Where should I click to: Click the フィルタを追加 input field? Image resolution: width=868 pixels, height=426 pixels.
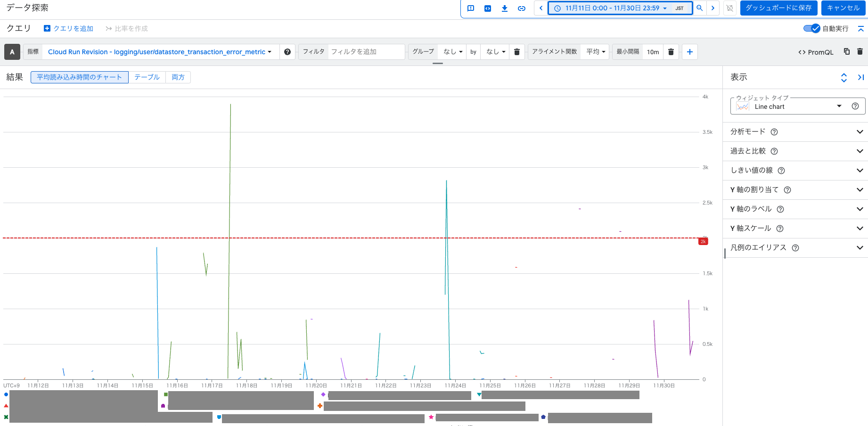pyautogui.click(x=366, y=52)
